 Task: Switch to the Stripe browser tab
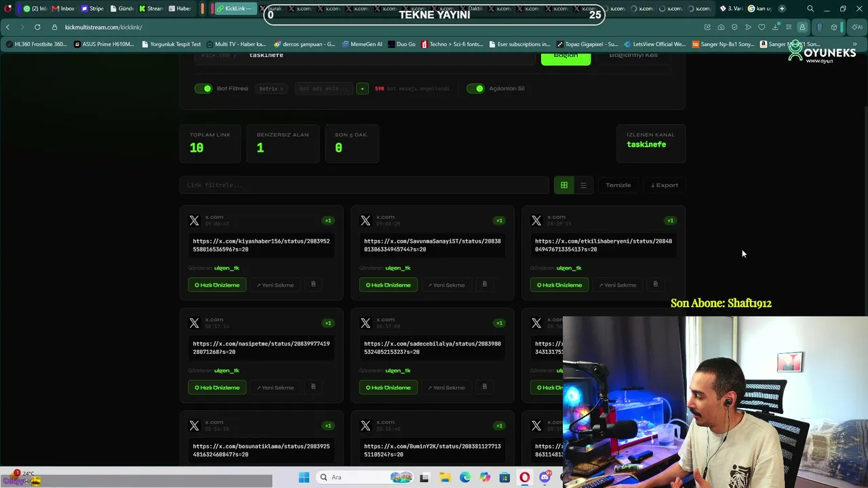(x=92, y=9)
